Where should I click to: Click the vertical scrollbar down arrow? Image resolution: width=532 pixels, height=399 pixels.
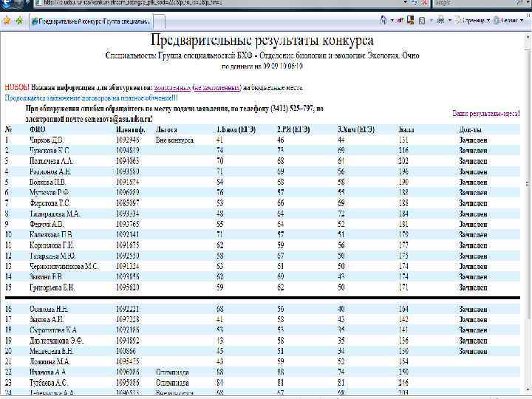point(528,389)
